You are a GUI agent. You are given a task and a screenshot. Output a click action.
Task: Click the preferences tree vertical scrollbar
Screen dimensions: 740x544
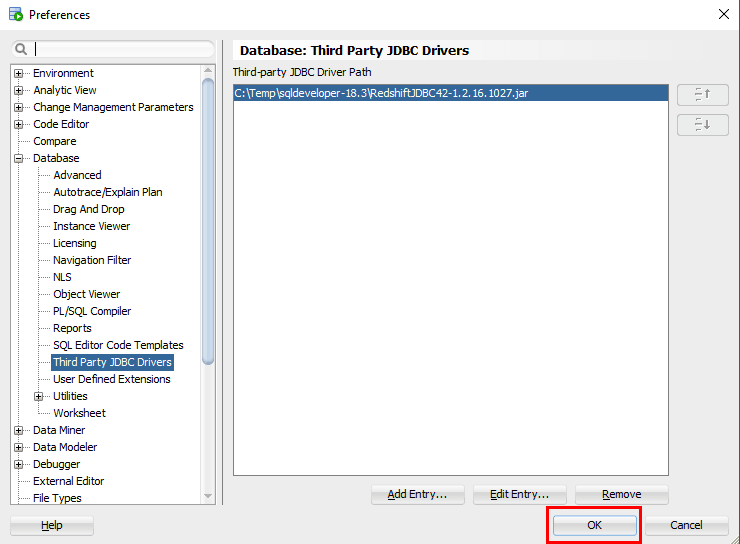[208, 220]
